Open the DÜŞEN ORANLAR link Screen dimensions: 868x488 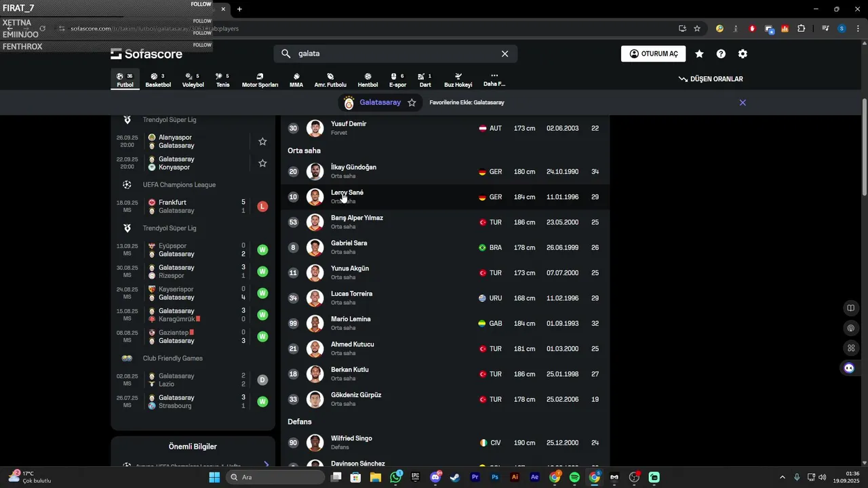711,79
